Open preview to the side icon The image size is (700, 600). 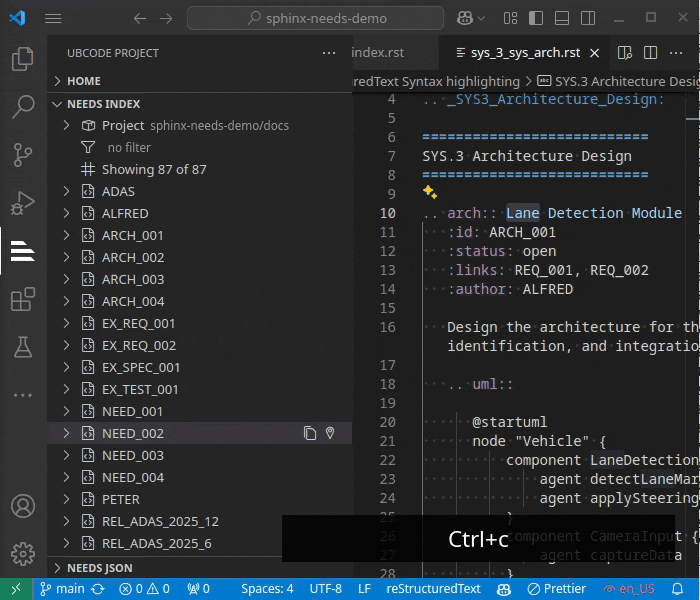pyautogui.click(x=625, y=53)
